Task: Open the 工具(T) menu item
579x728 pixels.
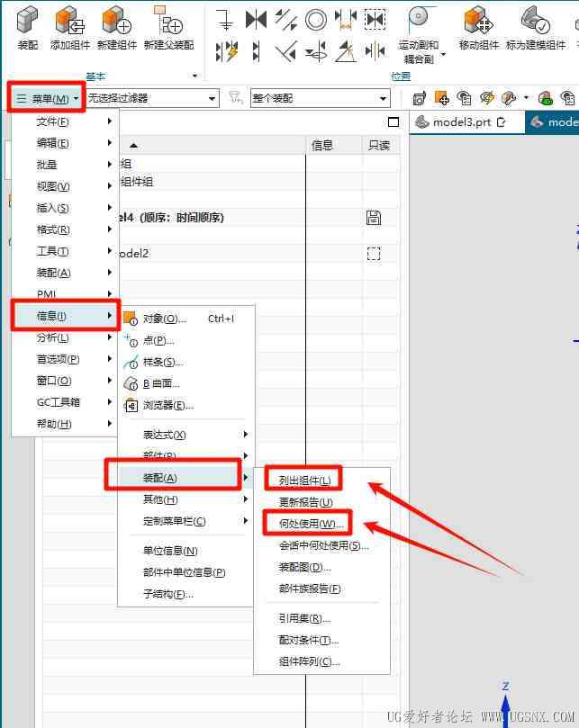Action: 65,251
